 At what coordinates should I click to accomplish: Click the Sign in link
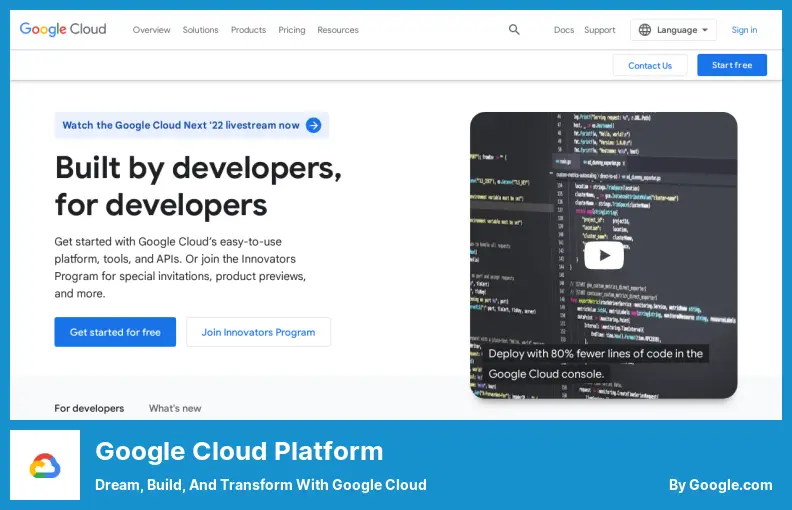[x=744, y=30]
